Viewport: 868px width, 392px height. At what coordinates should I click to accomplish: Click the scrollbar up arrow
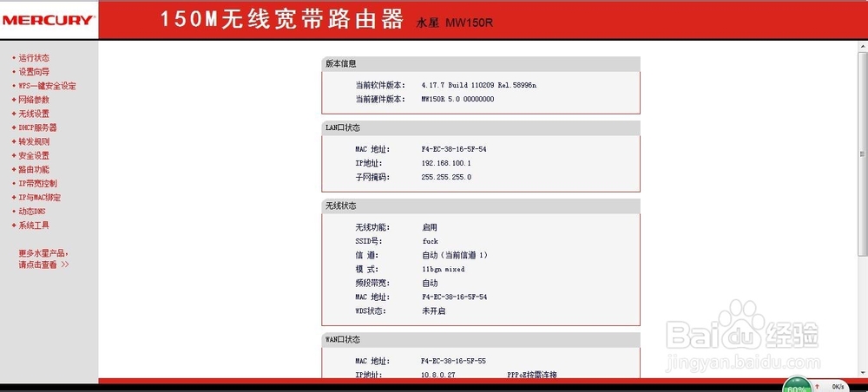point(863,47)
